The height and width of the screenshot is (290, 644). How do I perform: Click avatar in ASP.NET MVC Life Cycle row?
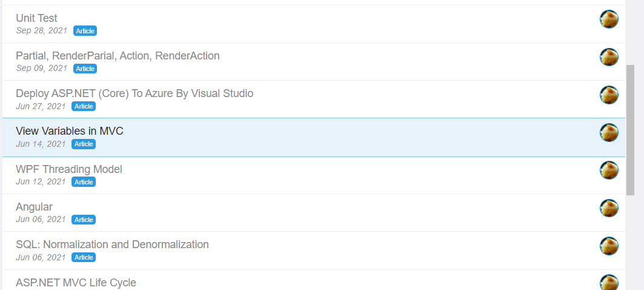609,283
